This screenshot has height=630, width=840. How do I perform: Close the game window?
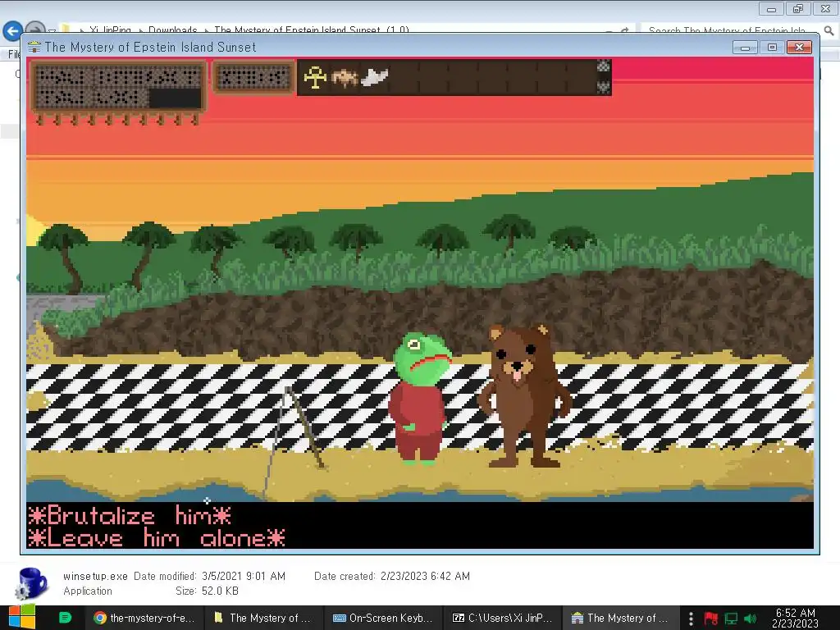[799, 47]
